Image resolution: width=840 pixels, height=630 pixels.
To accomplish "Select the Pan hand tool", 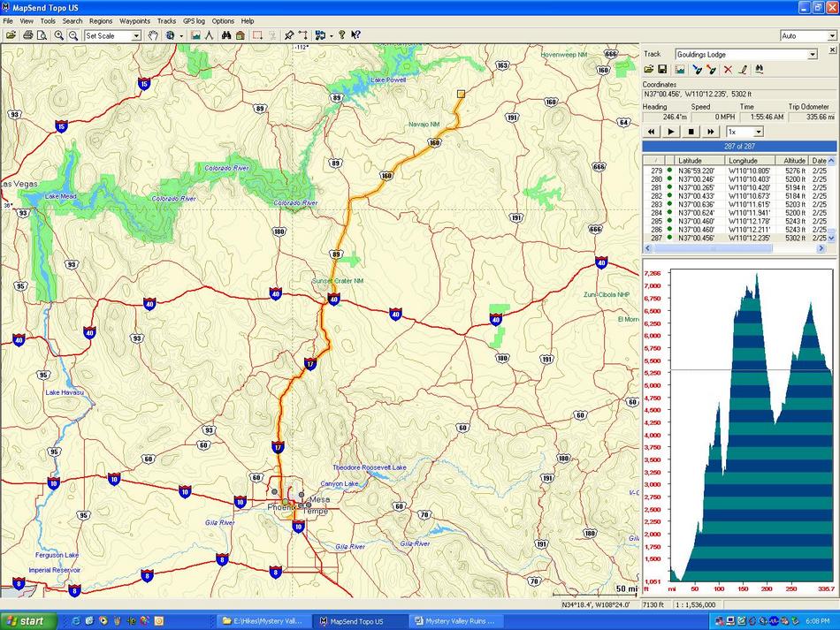I will (x=154, y=36).
